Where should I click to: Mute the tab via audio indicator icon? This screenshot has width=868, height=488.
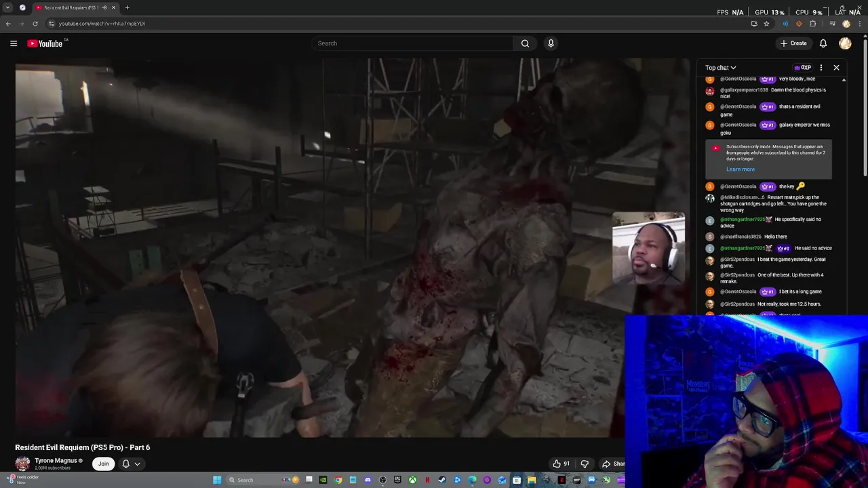pos(104,7)
